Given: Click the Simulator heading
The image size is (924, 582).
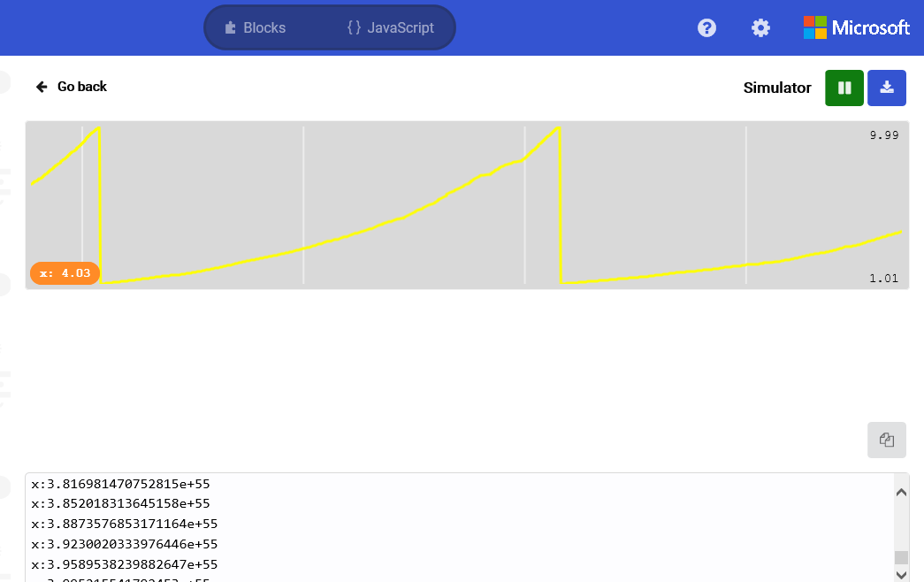Looking at the screenshot, I should (x=777, y=88).
